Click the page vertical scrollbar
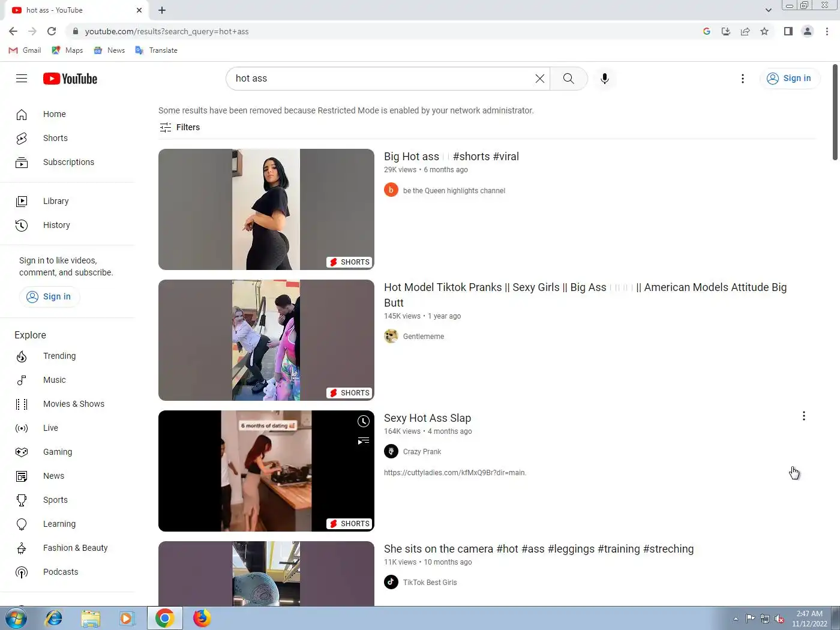Image resolution: width=840 pixels, height=630 pixels. click(835, 113)
